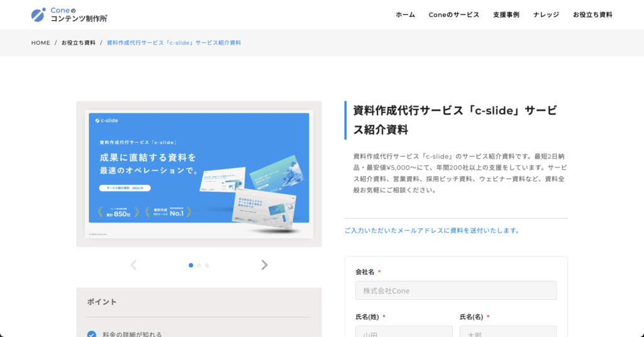Show the previous slide with left arrow
Image resolution: width=644 pixels, height=337 pixels.
tap(133, 265)
